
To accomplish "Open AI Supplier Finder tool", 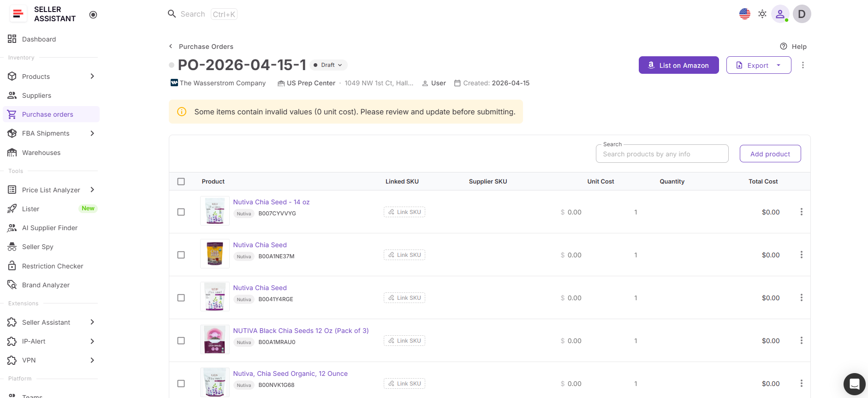I will click(x=51, y=228).
